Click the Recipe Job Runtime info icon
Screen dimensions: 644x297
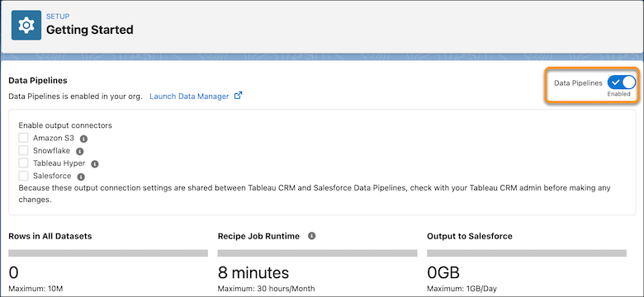pos(312,236)
